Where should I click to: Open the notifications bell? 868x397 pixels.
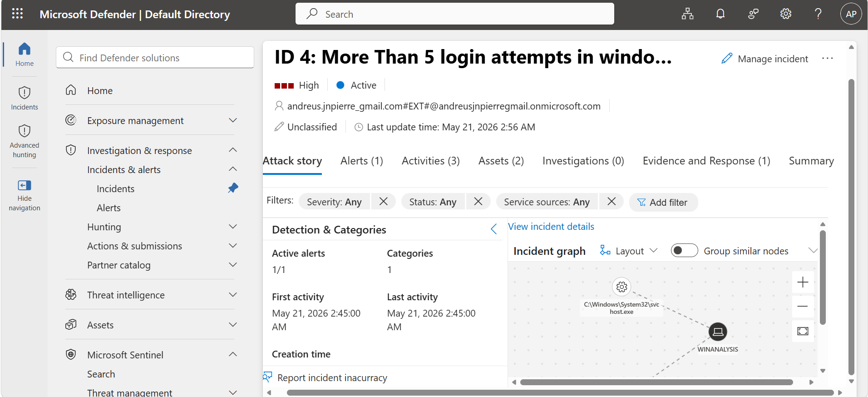(720, 14)
